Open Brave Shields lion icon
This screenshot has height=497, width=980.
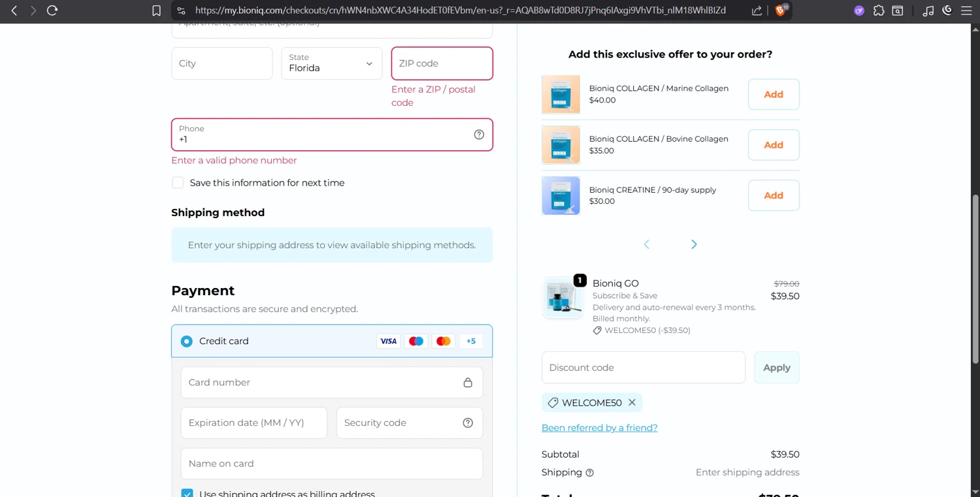pos(781,10)
